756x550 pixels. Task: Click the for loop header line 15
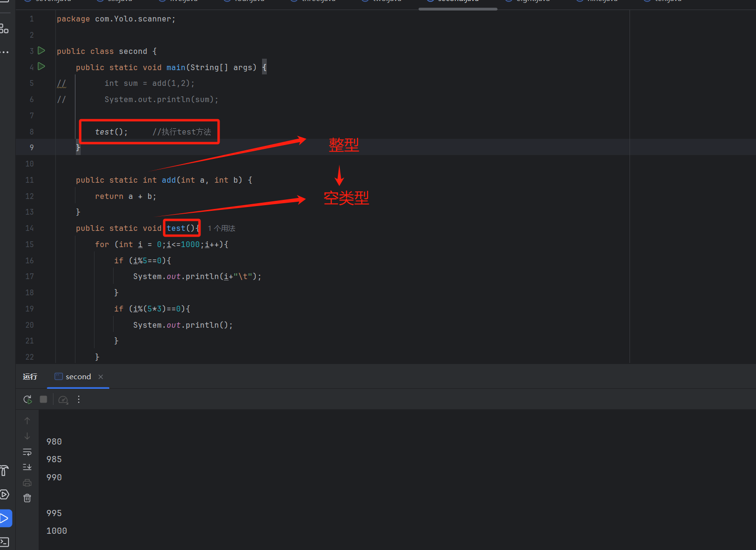(161, 245)
